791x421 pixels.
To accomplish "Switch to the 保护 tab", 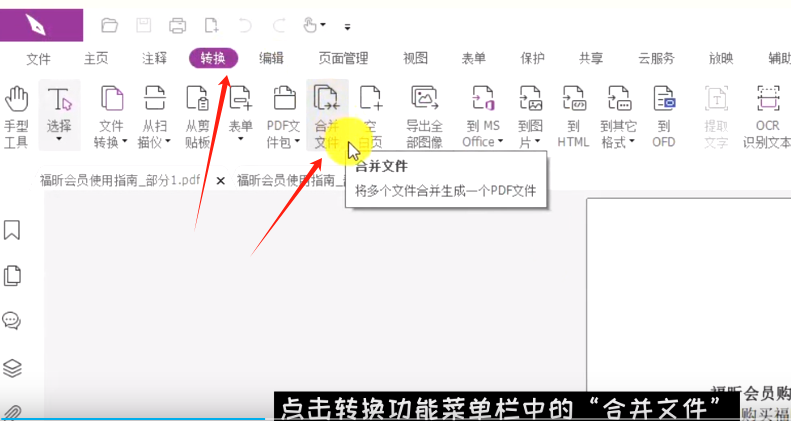I will tap(532, 59).
